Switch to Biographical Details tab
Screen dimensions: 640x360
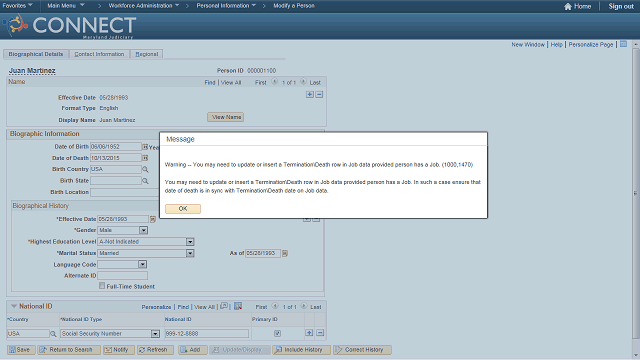(36, 54)
